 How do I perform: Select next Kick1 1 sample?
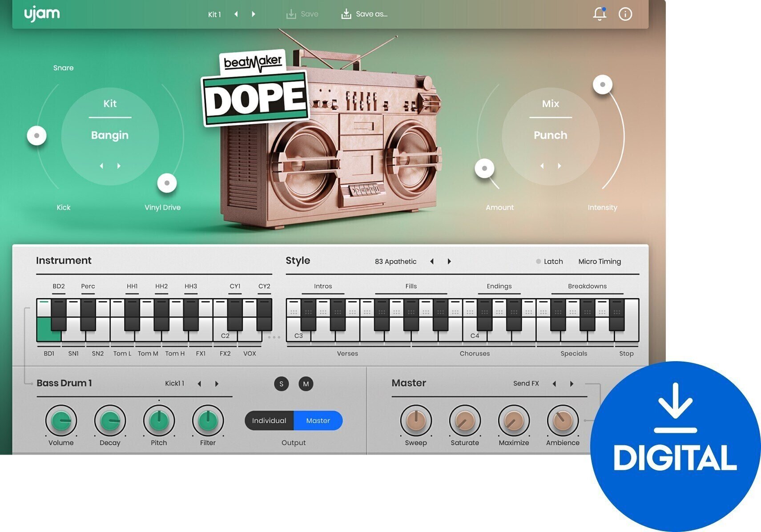pyautogui.click(x=217, y=384)
